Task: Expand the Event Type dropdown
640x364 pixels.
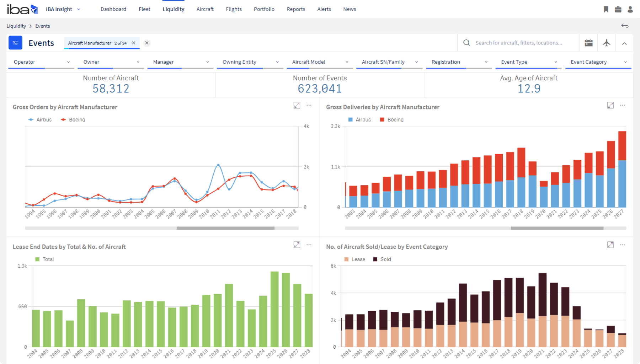Action: pyautogui.click(x=528, y=62)
